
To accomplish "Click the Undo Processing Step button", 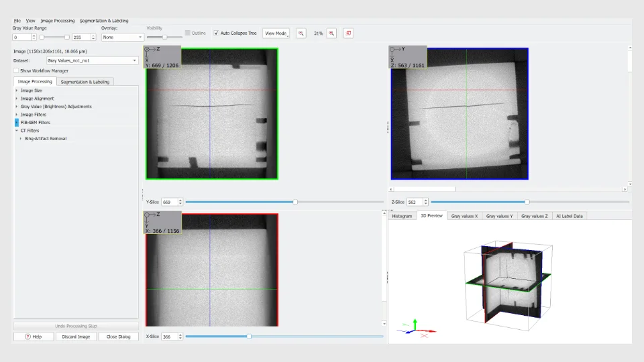I will [76, 326].
